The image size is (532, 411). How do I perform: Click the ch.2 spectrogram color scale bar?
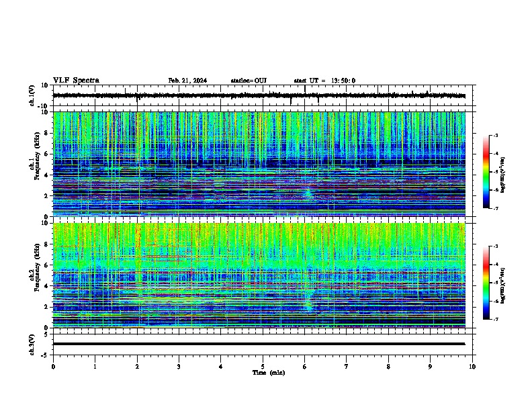pos(486,283)
